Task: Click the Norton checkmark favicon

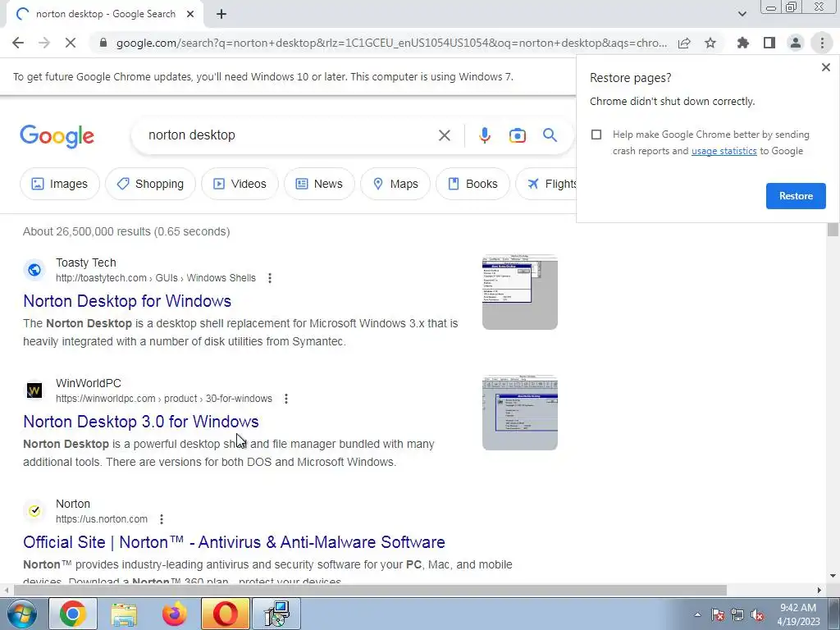Action: pyautogui.click(x=34, y=510)
